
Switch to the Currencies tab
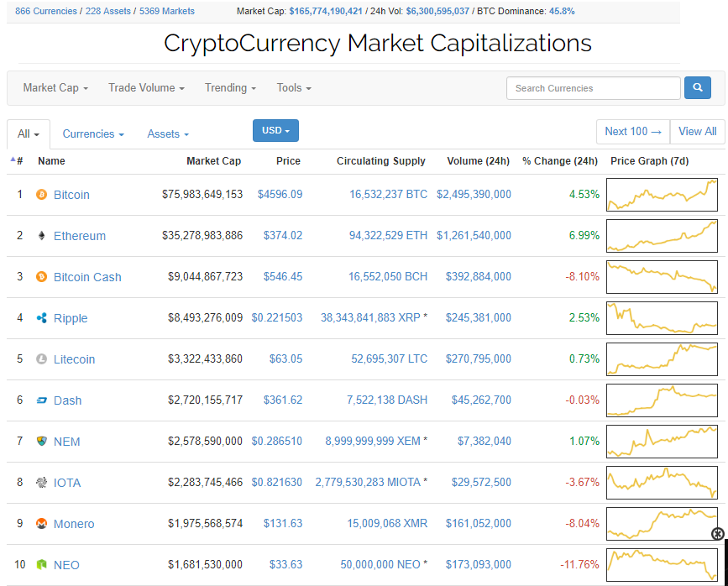pos(93,134)
